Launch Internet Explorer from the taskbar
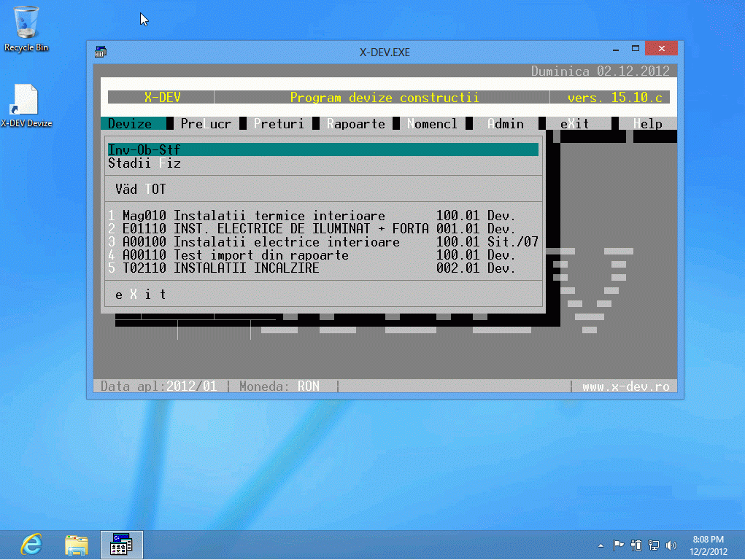 (x=31, y=544)
